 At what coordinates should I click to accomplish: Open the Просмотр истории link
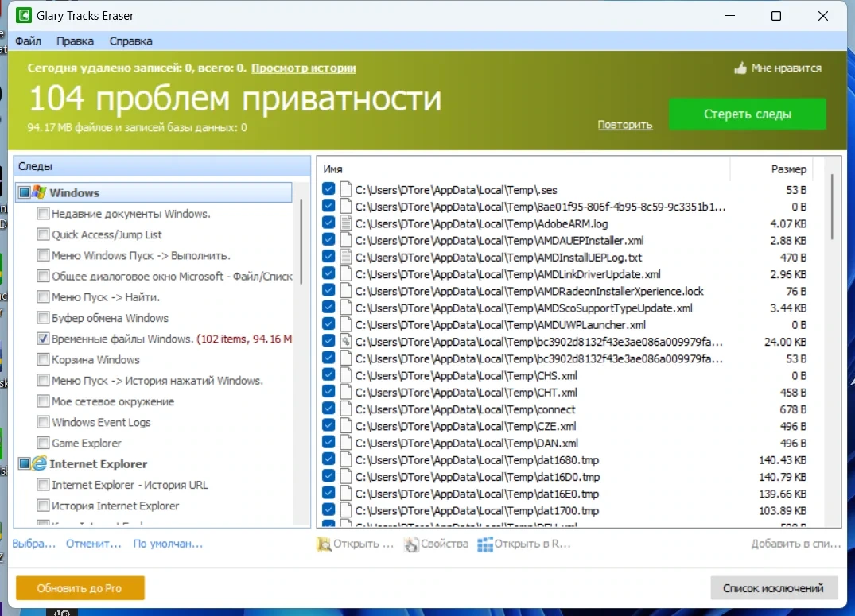click(x=304, y=68)
